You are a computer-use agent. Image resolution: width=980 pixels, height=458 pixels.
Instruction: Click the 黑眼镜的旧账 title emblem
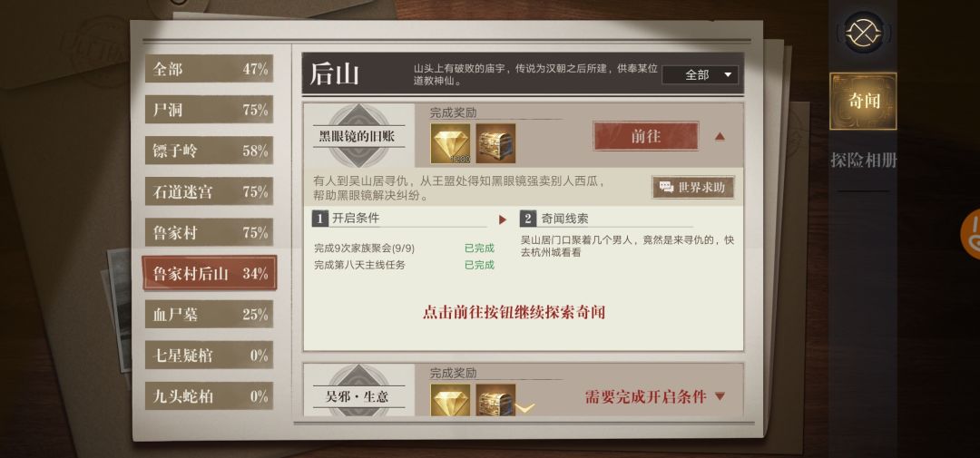pyautogui.click(x=357, y=136)
